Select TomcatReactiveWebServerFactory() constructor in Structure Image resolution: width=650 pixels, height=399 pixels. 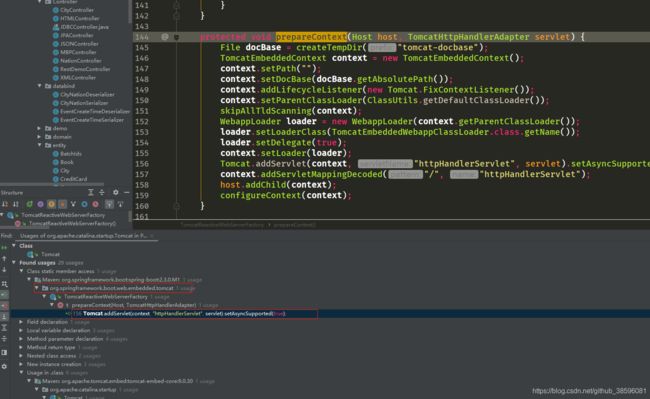pos(72,223)
